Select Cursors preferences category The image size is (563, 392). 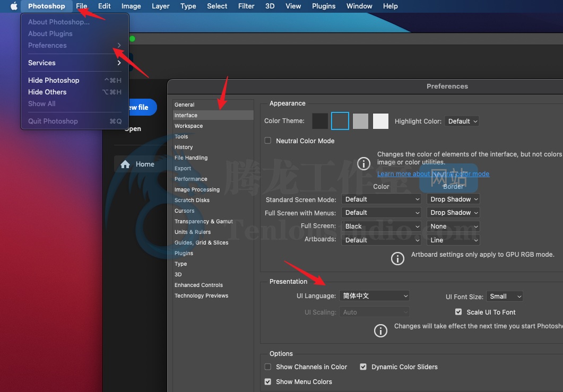(x=213, y=211)
